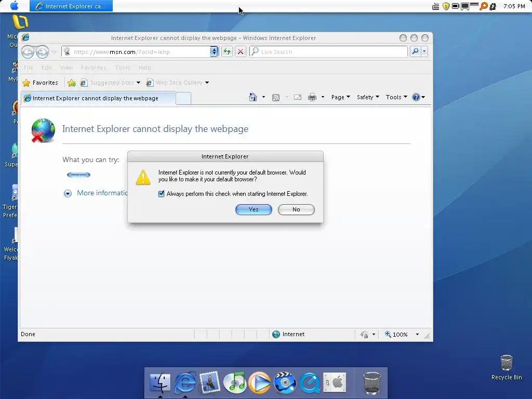Click System Preferences icon in dock

(335, 383)
